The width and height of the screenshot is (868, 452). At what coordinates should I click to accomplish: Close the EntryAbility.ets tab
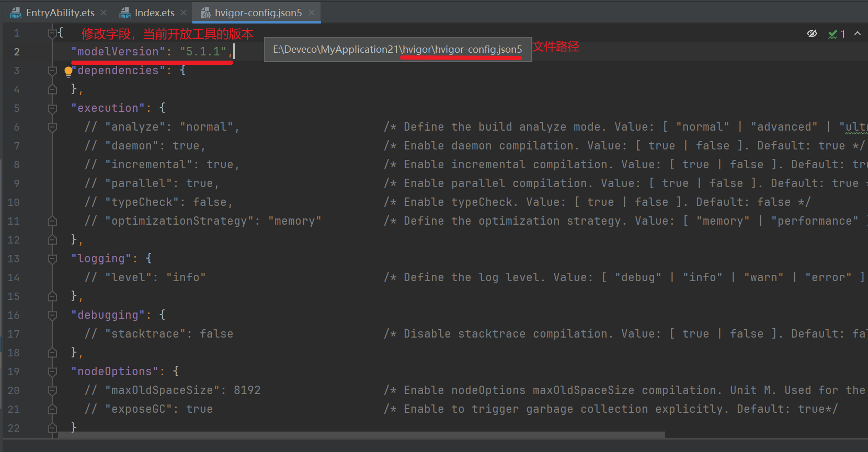point(104,13)
